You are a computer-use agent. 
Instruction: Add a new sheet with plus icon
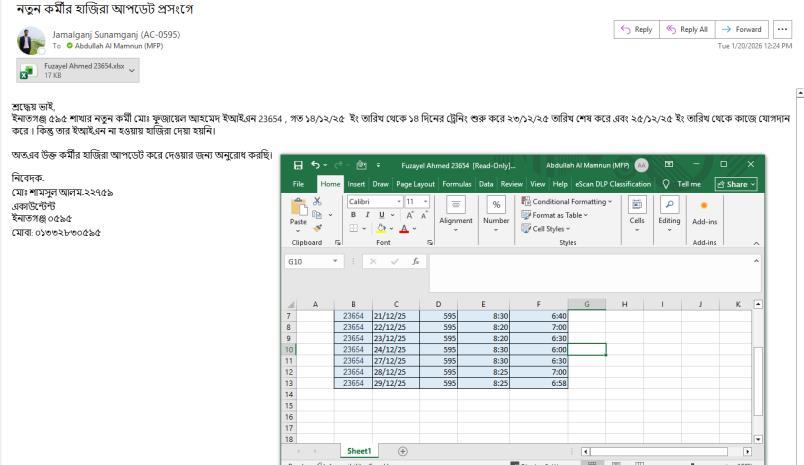(403, 451)
